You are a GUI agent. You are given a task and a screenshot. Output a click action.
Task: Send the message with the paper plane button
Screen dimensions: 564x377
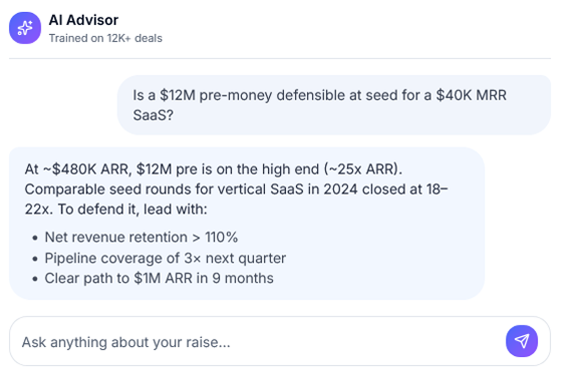522,341
